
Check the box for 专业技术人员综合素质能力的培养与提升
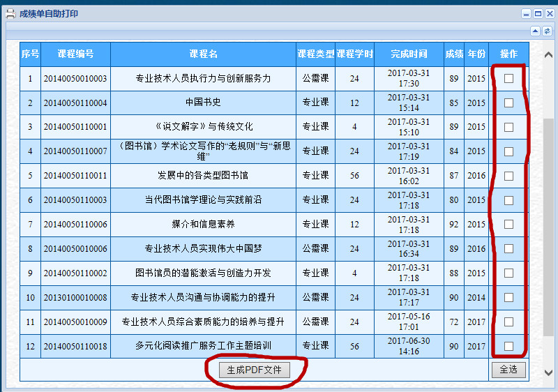[x=509, y=322]
